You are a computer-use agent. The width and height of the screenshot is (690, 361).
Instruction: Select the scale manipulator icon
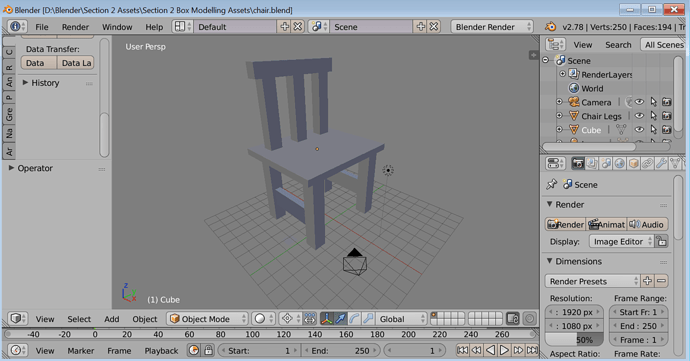click(368, 318)
